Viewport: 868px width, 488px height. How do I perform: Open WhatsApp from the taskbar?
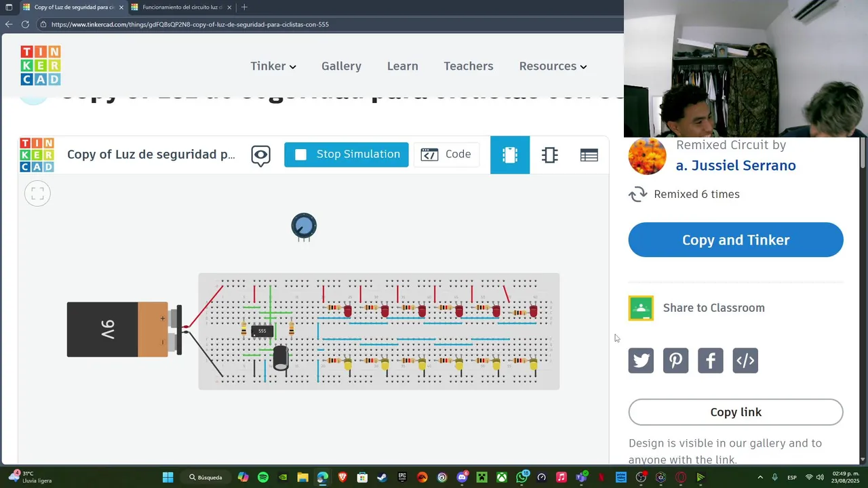[x=521, y=477]
